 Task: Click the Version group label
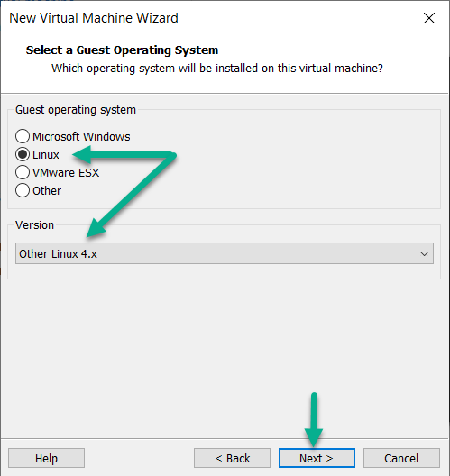(x=34, y=225)
